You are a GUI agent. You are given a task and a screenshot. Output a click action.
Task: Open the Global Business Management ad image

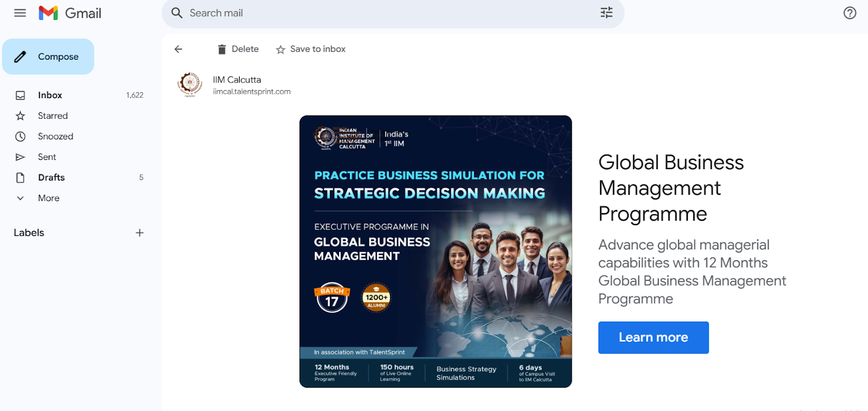click(436, 252)
